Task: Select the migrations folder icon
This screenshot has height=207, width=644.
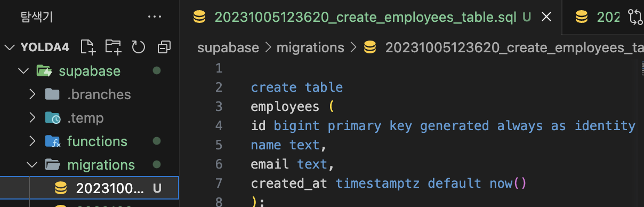Action: pos(52,165)
